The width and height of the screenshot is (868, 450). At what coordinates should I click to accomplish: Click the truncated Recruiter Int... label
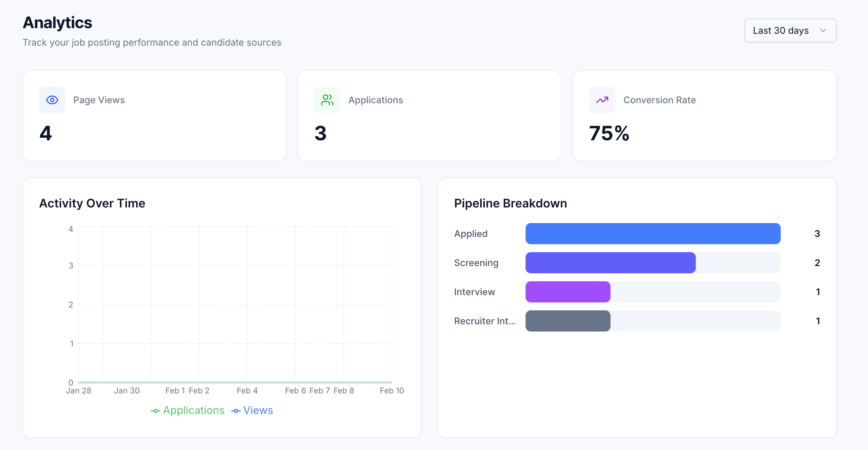click(x=485, y=321)
